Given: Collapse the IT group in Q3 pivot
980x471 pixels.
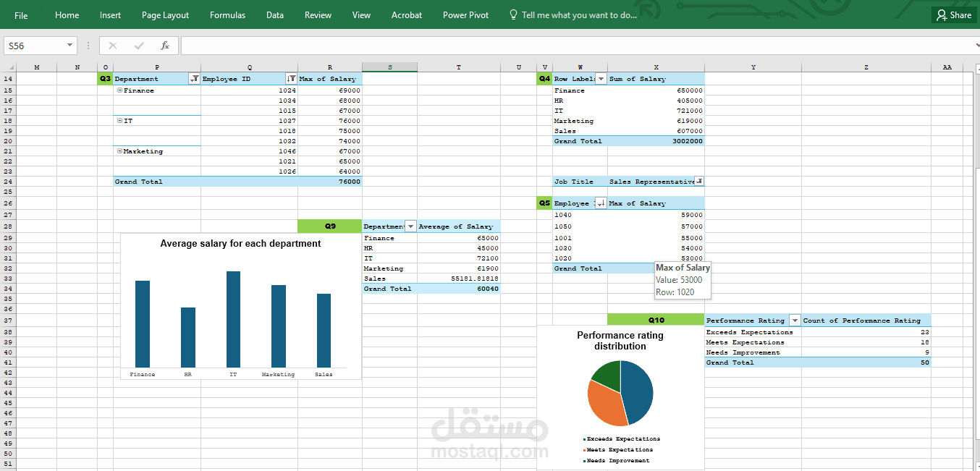Looking at the screenshot, I should pyautogui.click(x=119, y=121).
